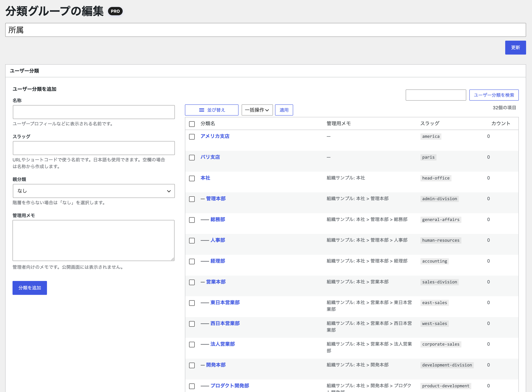
Task: Click into the 管理用メモ textarea
Action: point(94,240)
